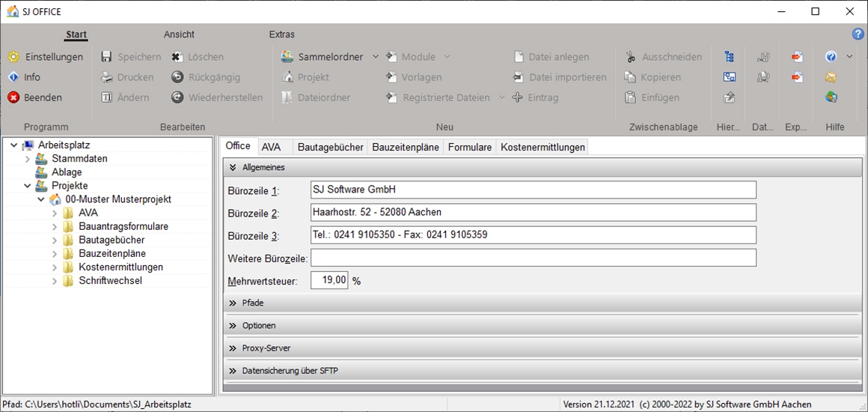Click the Rückgängig undo arrow icon
Screen dimensions: 868x412
pos(177,77)
